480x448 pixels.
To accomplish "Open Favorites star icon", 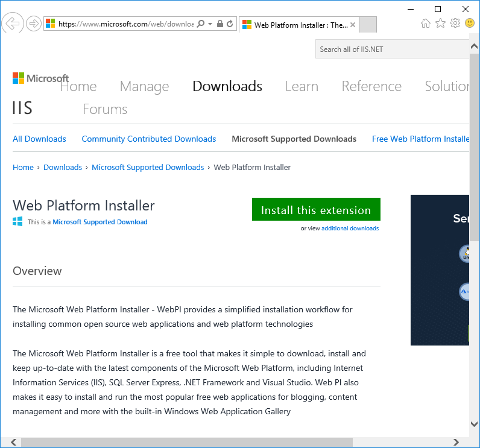I will 440,23.
